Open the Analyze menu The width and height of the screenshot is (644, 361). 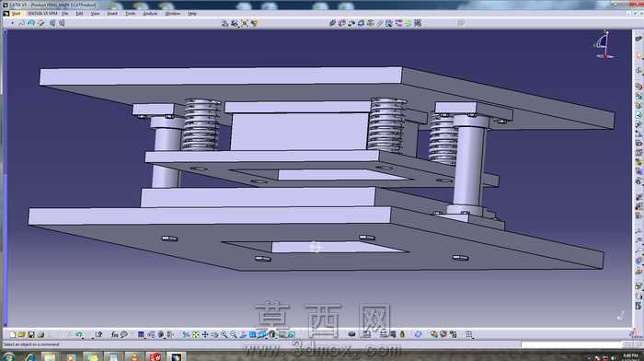tap(150, 14)
